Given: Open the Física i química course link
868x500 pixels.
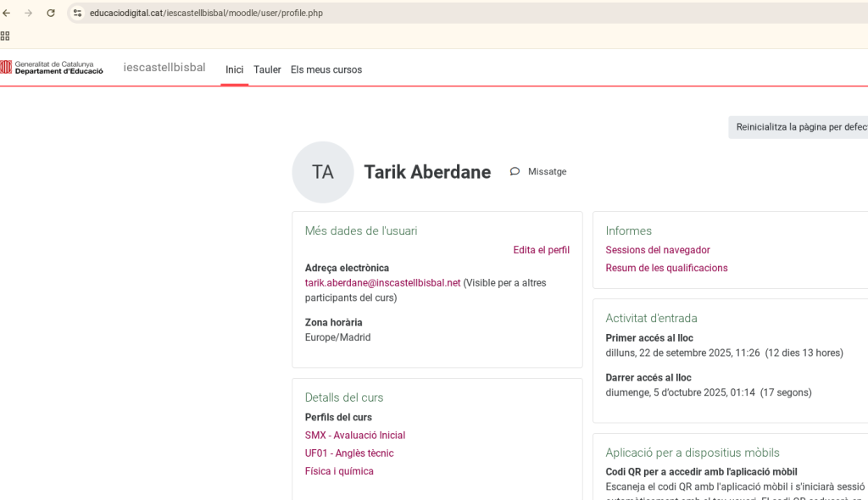Looking at the screenshot, I should tap(339, 471).
